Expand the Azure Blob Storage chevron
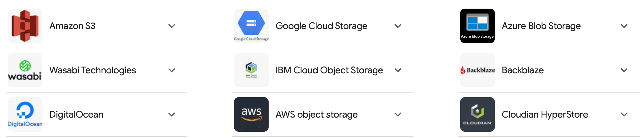 pos(624,26)
